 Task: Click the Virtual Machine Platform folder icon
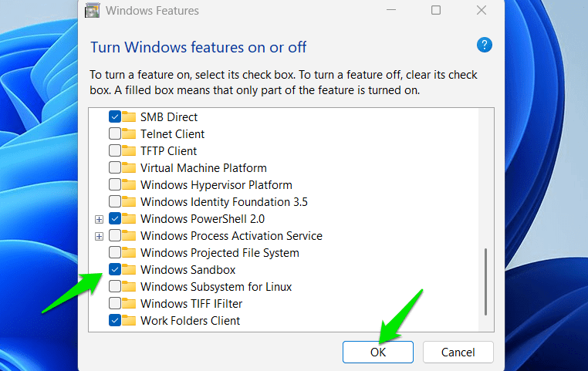click(129, 168)
